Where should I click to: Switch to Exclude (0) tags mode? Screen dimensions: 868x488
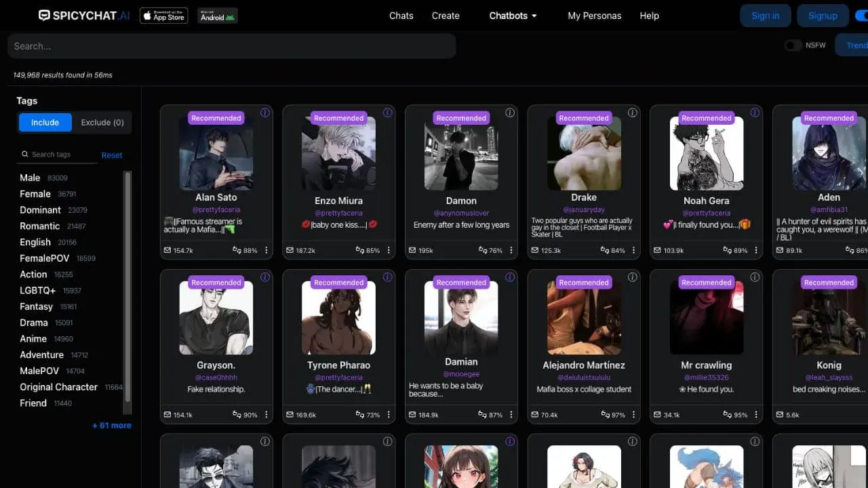tap(102, 123)
